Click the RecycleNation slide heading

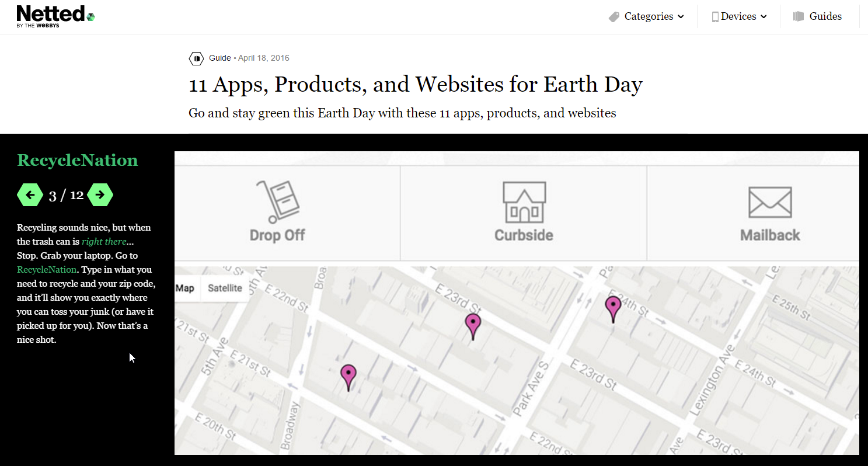tap(78, 160)
